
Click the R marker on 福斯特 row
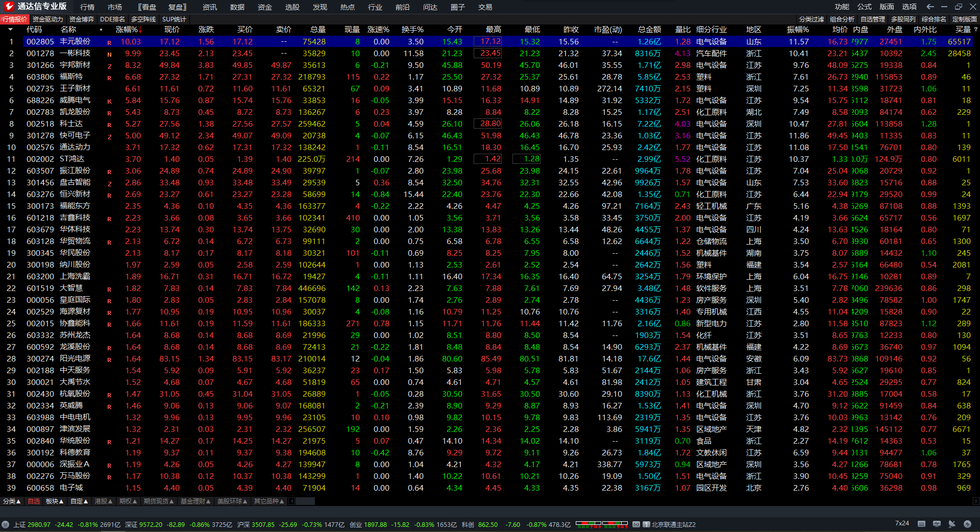(109, 78)
